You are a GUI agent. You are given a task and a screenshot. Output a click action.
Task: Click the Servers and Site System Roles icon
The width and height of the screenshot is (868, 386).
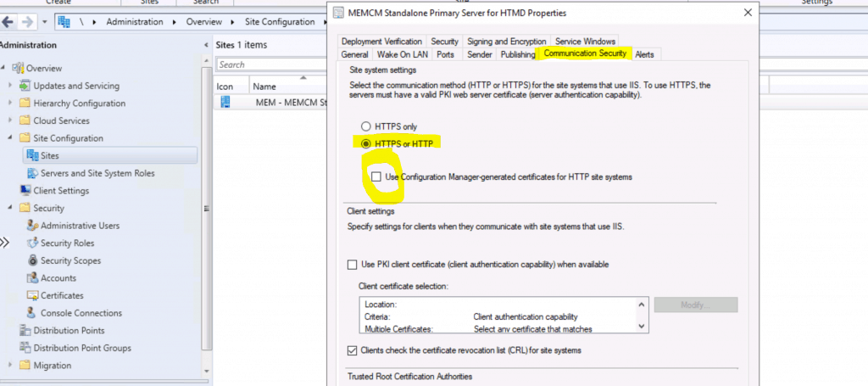point(32,173)
